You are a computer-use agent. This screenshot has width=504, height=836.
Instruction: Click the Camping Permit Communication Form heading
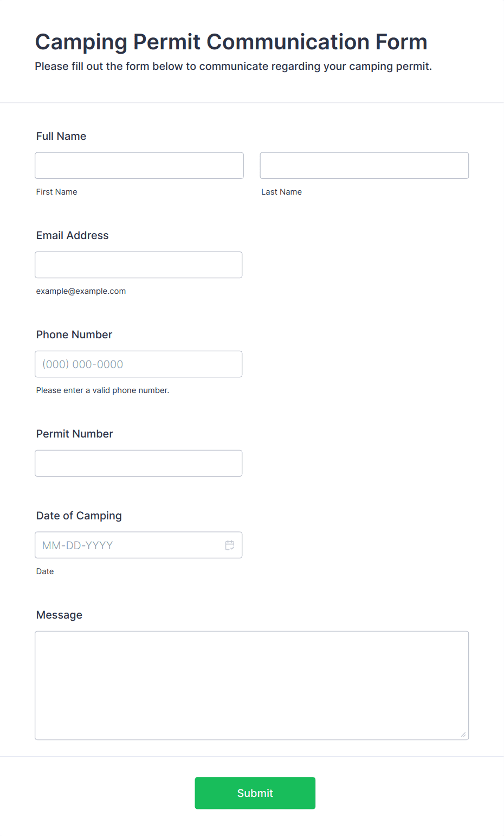(x=231, y=42)
